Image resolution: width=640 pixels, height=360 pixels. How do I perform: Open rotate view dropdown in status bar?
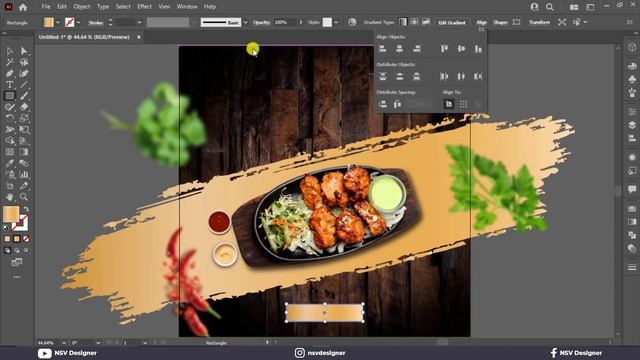[x=98, y=342]
